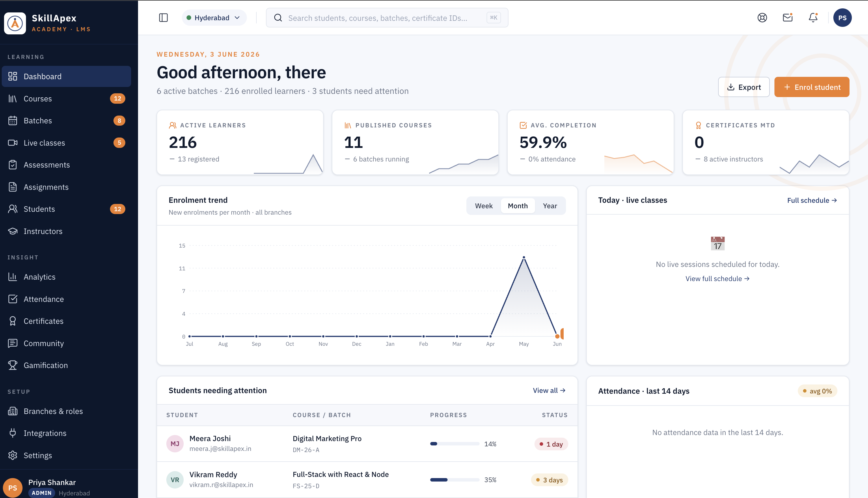Open the Analytics section
This screenshot has width=868, height=498.
click(66, 277)
